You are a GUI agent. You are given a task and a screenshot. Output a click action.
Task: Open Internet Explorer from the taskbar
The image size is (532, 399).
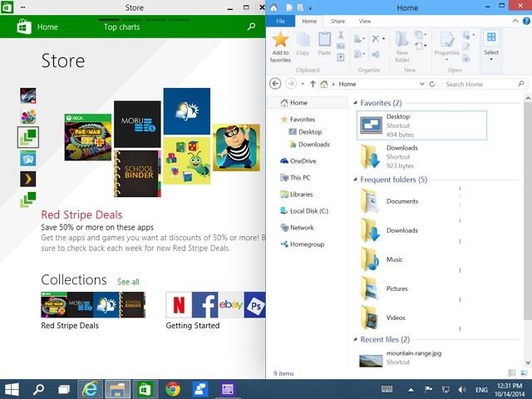click(90, 388)
